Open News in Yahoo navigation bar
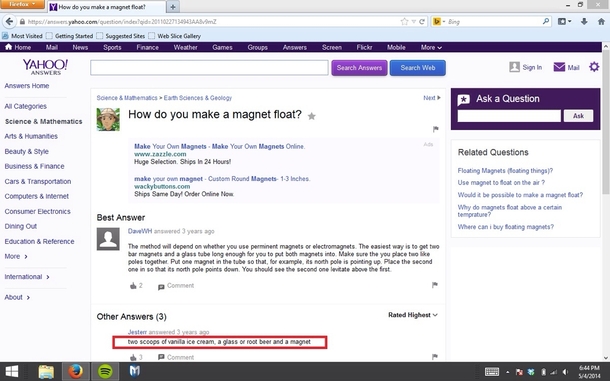The image size is (610, 381). click(x=80, y=47)
